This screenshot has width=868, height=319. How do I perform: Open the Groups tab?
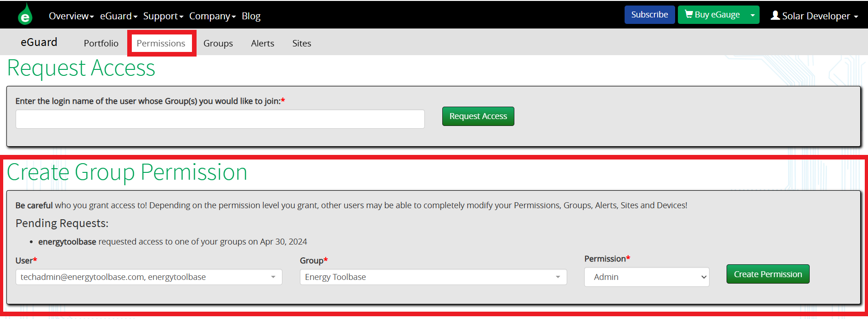218,43
